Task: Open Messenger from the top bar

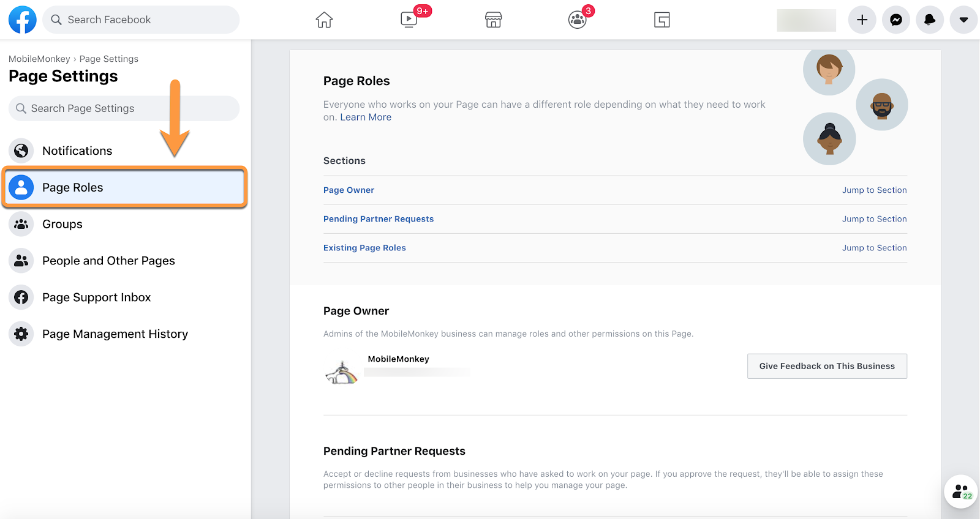Action: 896,20
